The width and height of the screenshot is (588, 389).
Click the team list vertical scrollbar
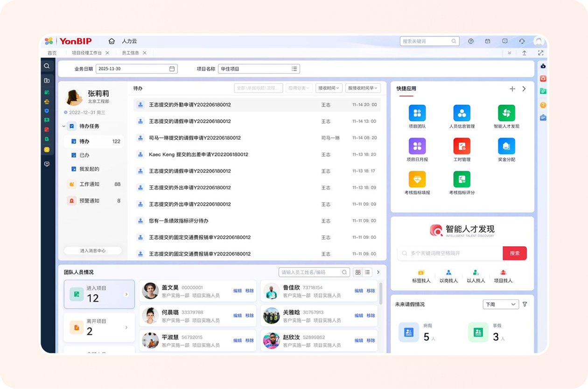pyautogui.click(x=381, y=293)
